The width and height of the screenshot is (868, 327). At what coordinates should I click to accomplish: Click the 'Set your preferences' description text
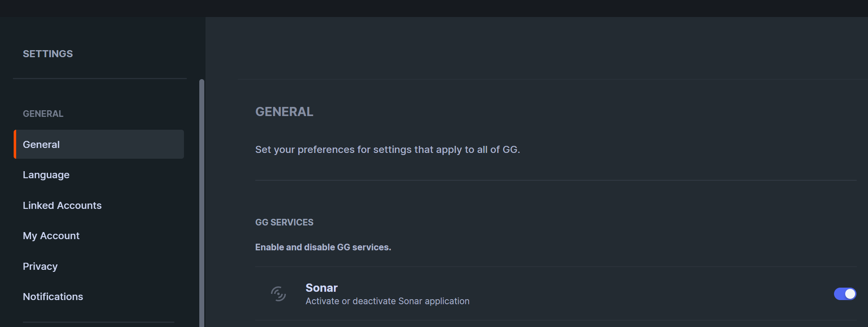pyautogui.click(x=387, y=150)
